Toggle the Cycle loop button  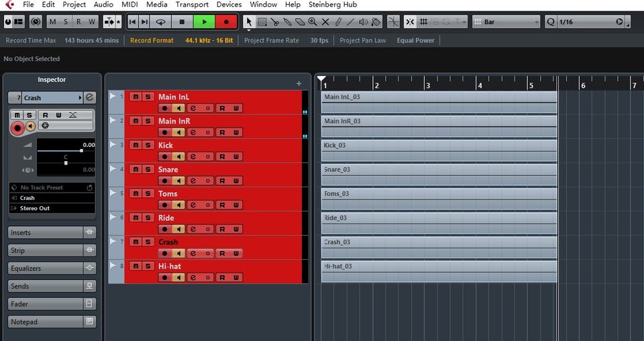[x=160, y=21]
